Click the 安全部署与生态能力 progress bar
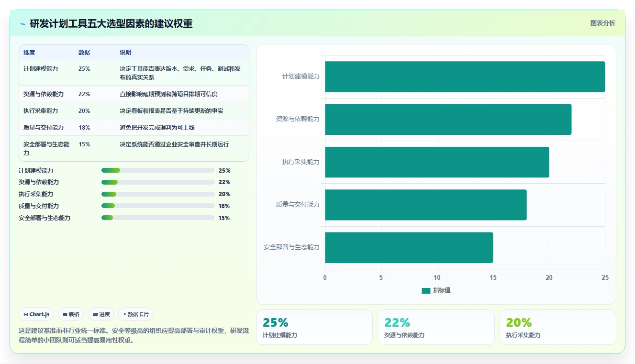635x364 pixels. pos(158,218)
